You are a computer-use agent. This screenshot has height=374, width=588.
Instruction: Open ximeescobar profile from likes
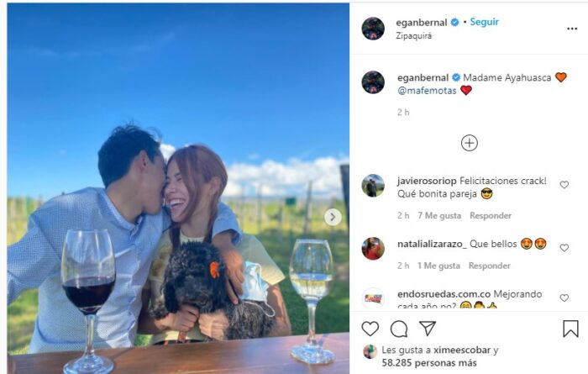click(462, 350)
